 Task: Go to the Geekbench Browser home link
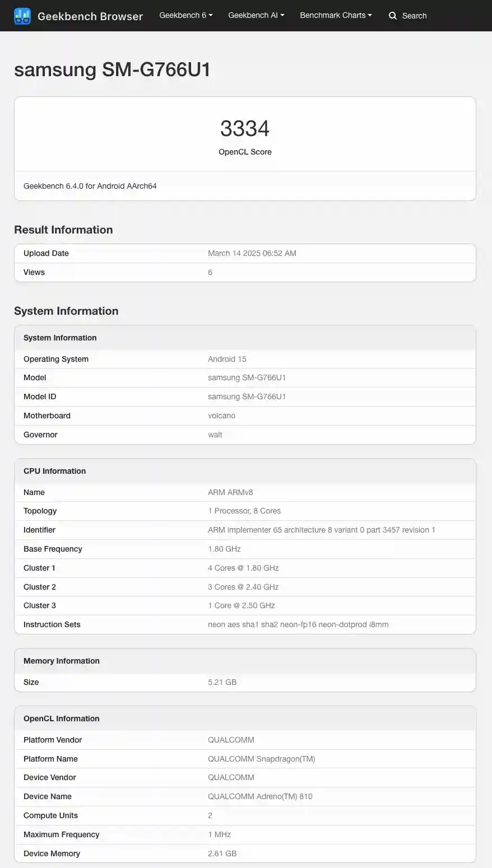tap(90, 16)
